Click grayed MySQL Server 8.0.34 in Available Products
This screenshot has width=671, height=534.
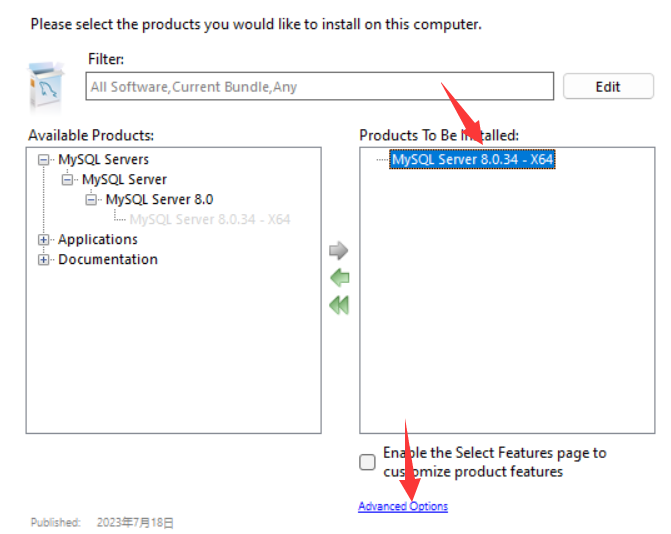point(210,219)
